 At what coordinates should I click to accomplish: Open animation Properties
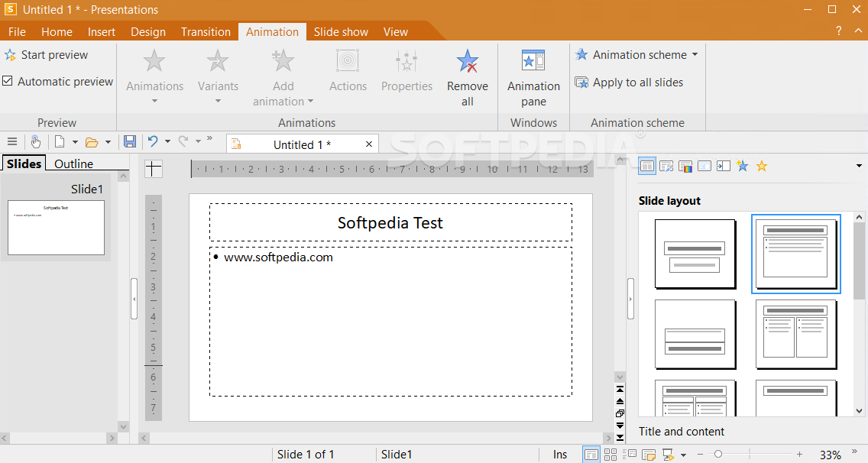406,70
